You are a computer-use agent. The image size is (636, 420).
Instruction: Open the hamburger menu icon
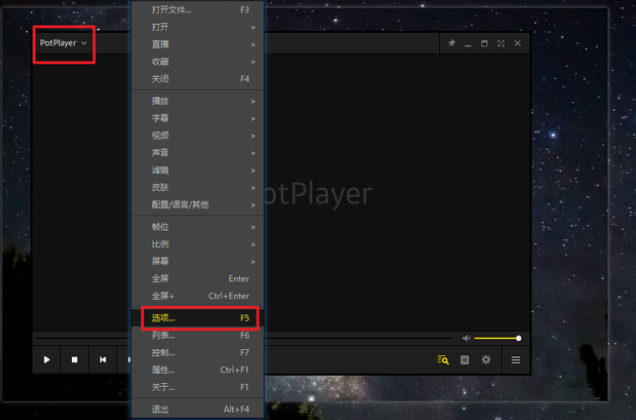point(515,359)
